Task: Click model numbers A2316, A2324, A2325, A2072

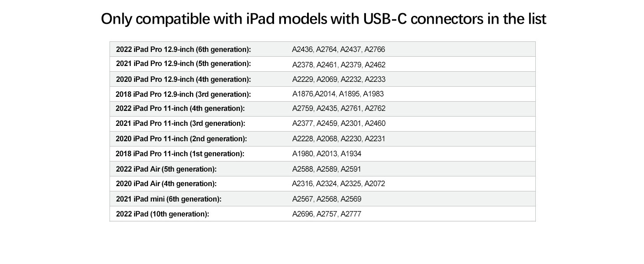Action: [x=338, y=184]
